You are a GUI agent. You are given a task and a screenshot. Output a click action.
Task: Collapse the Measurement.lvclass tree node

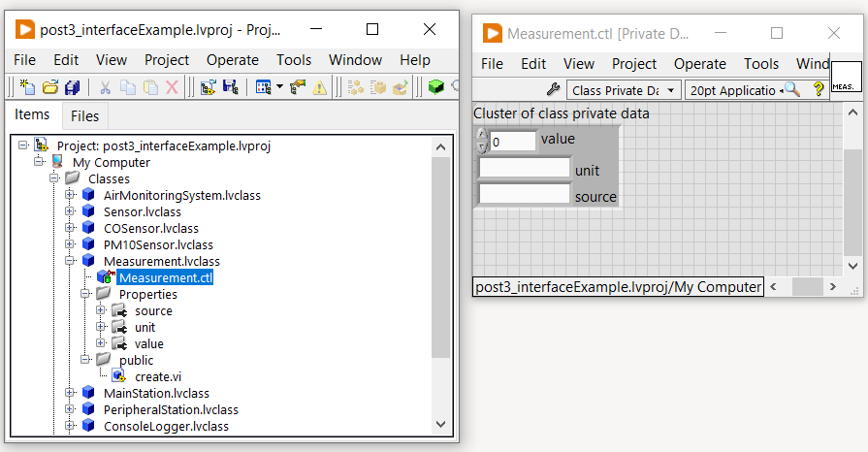(70, 261)
